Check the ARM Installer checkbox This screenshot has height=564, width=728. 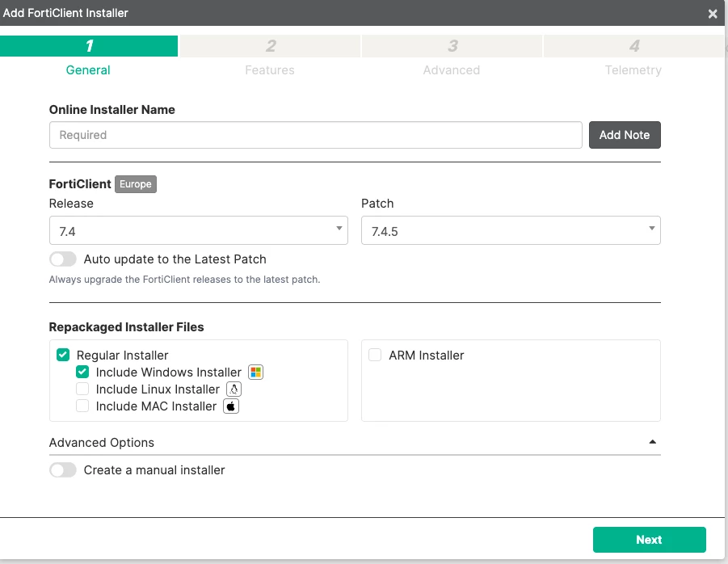pyautogui.click(x=375, y=355)
